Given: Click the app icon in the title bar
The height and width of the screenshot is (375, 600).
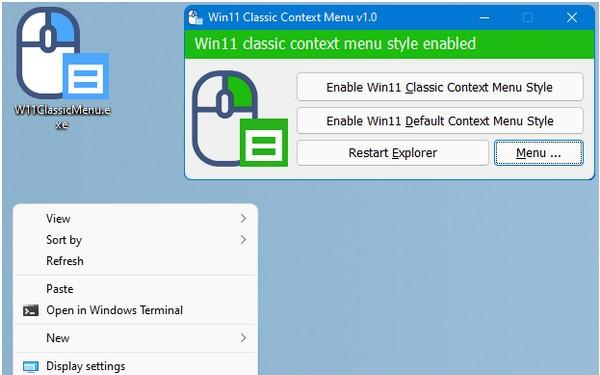Looking at the screenshot, I should point(196,17).
